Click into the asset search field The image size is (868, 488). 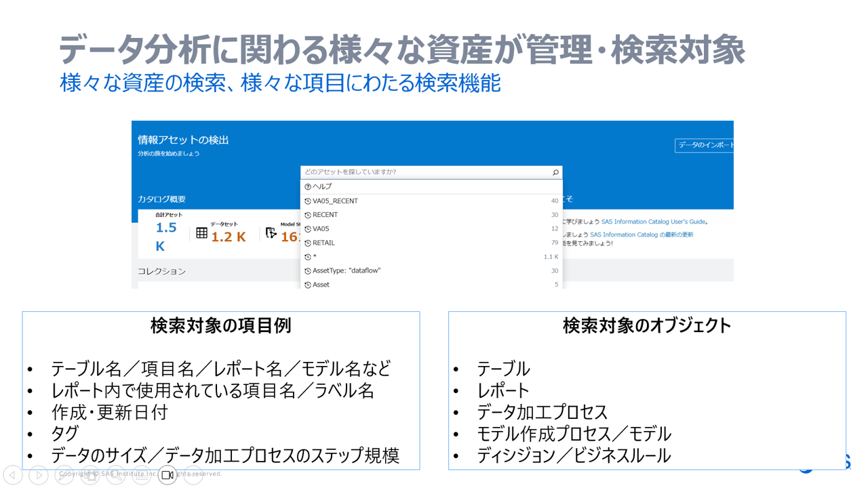pos(424,172)
